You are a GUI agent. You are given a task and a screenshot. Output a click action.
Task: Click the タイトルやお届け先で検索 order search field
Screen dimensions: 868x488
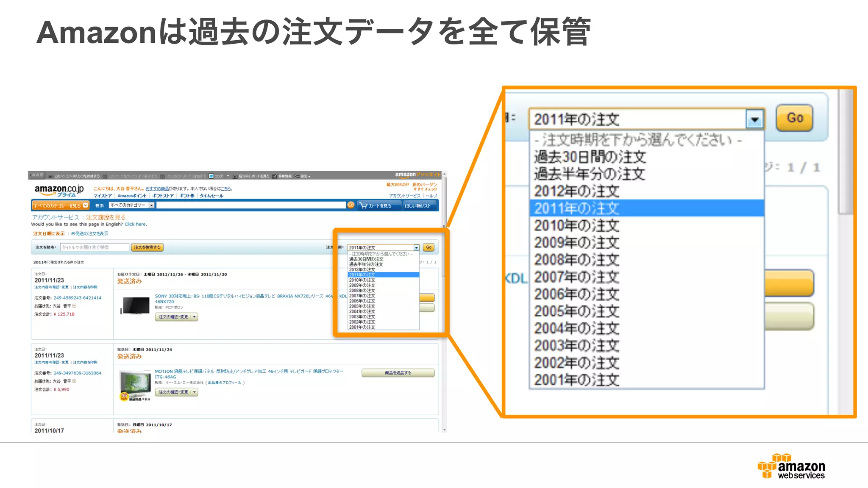95,247
